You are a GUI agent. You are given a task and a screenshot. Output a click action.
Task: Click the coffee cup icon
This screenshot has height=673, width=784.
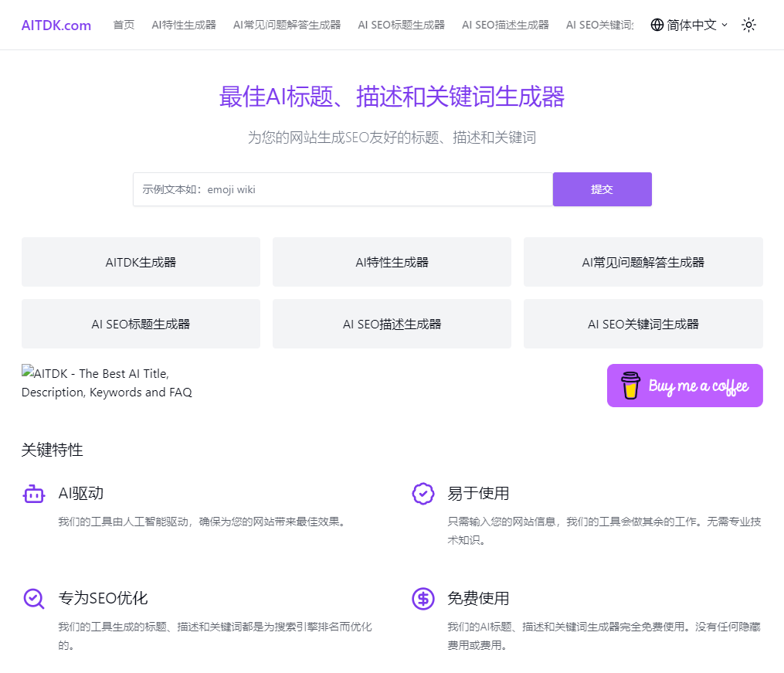630,386
